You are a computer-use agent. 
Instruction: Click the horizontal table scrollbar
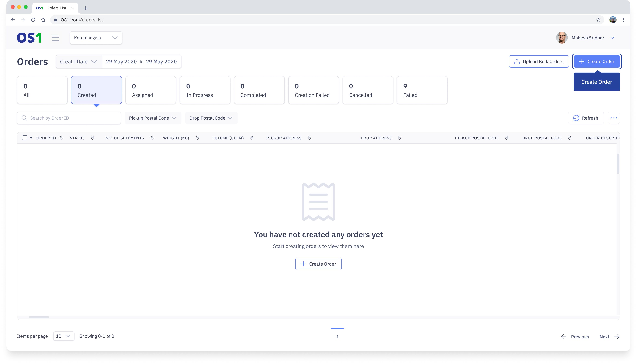click(x=39, y=317)
